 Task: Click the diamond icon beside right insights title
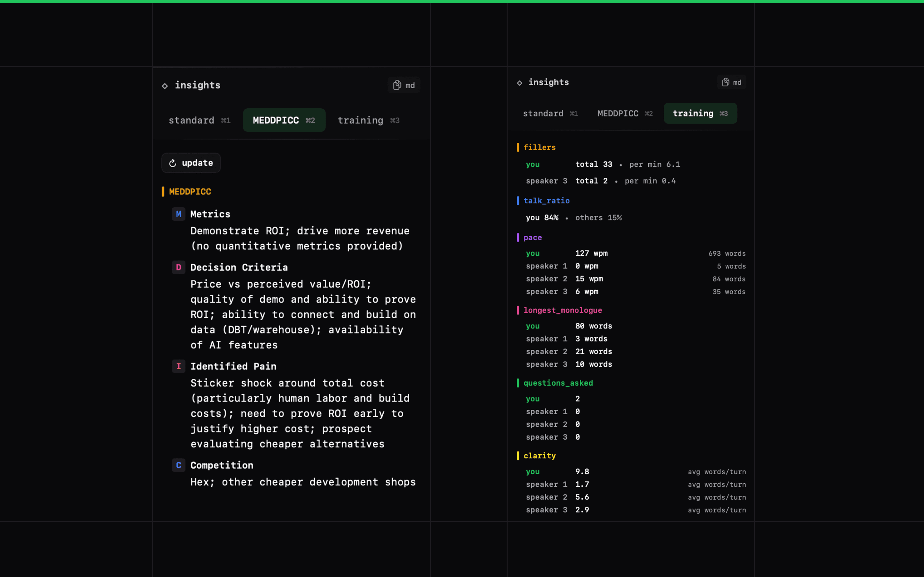[x=519, y=83]
